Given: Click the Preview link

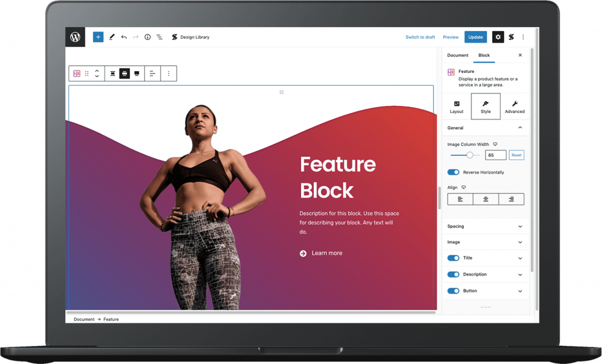Looking at the screenshot, I should 450,37.
